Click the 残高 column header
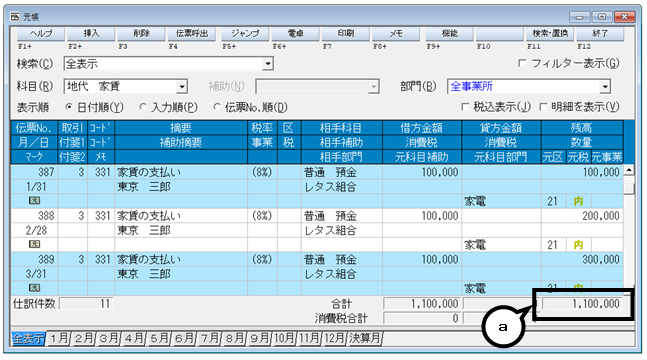 582,128
